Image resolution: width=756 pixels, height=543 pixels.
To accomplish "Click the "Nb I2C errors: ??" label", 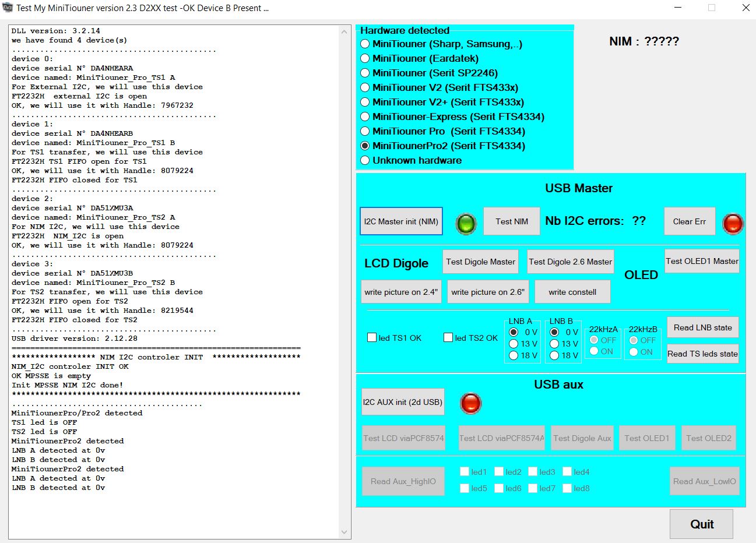I will click(596, 221).
